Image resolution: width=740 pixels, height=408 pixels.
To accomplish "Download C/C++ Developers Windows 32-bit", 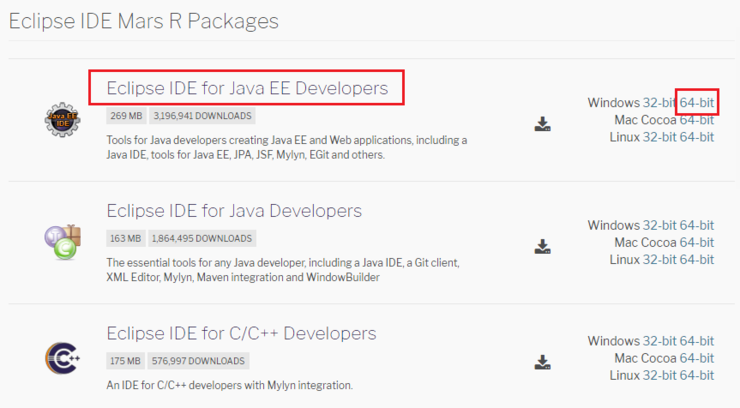I will [x=660, y=341].
